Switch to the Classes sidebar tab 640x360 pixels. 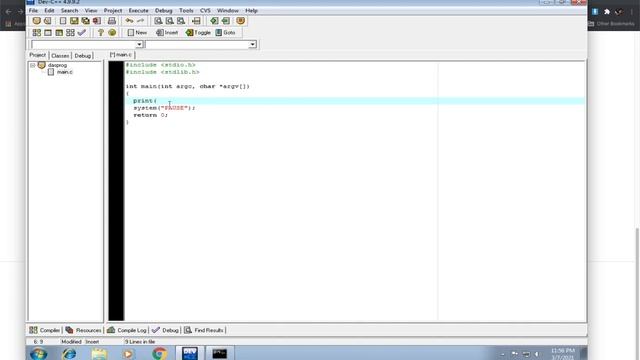[60, 56]
